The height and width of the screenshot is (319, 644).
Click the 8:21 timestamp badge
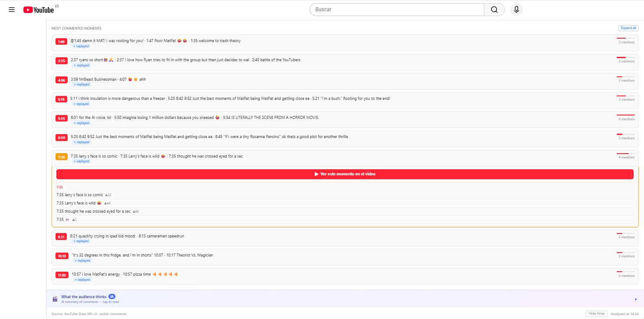(x=62, y=237)
